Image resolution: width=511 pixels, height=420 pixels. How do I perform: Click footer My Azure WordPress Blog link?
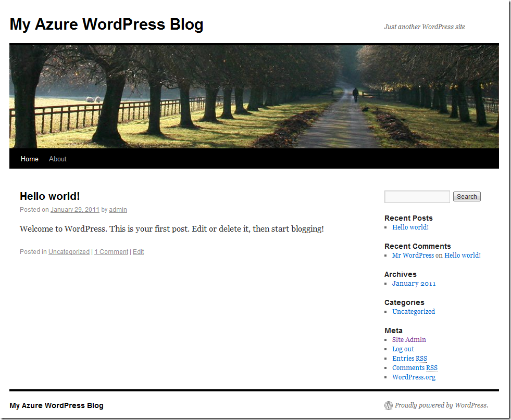click(56, 405)
